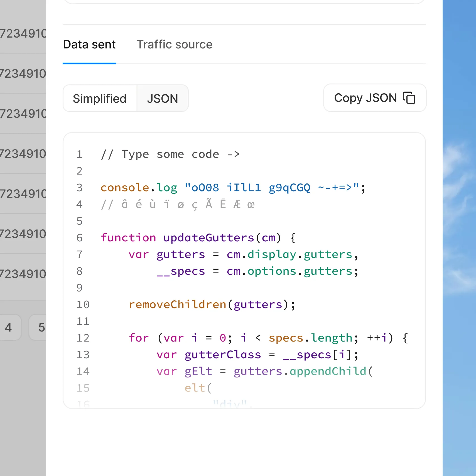
Task: Click 'var gutters = cm.display.gutters' line
Action: click(x=244, y=254)
